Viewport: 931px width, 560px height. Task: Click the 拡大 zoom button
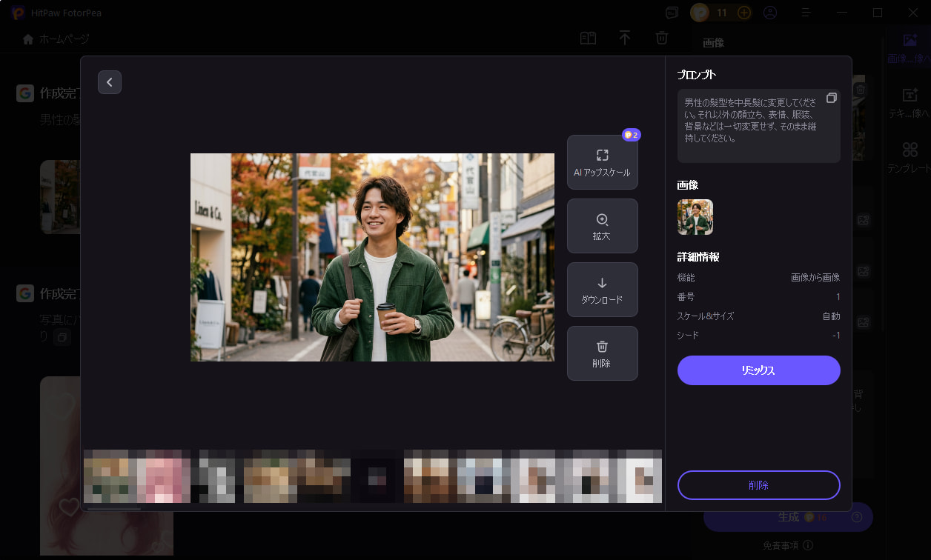(602, 226)
